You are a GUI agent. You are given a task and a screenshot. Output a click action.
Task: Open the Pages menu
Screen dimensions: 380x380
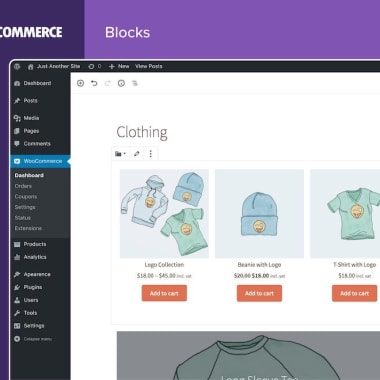click(26, 131)
